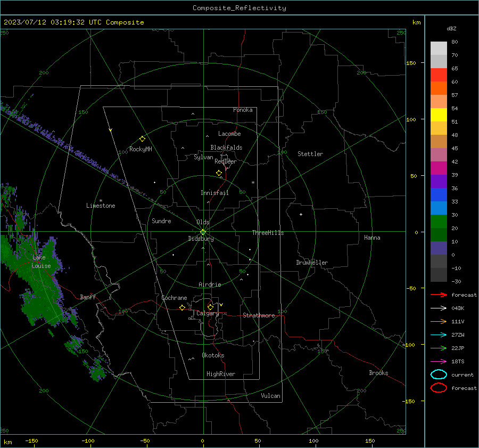479x448 pixels.
Task: Pick the magenta 39-42 dBZ legend swatch
Action: pos(439,168)
